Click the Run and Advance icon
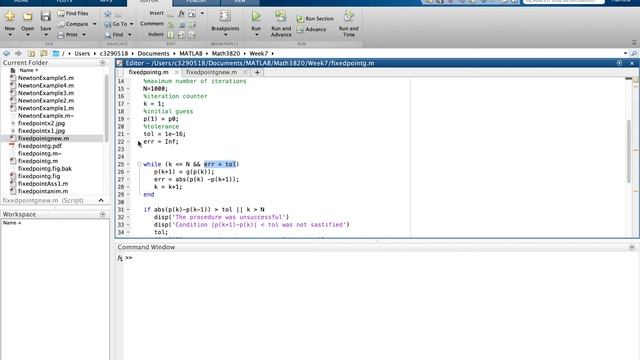The image size is (640, 360). pyautogui.click(x=281, y=16)
